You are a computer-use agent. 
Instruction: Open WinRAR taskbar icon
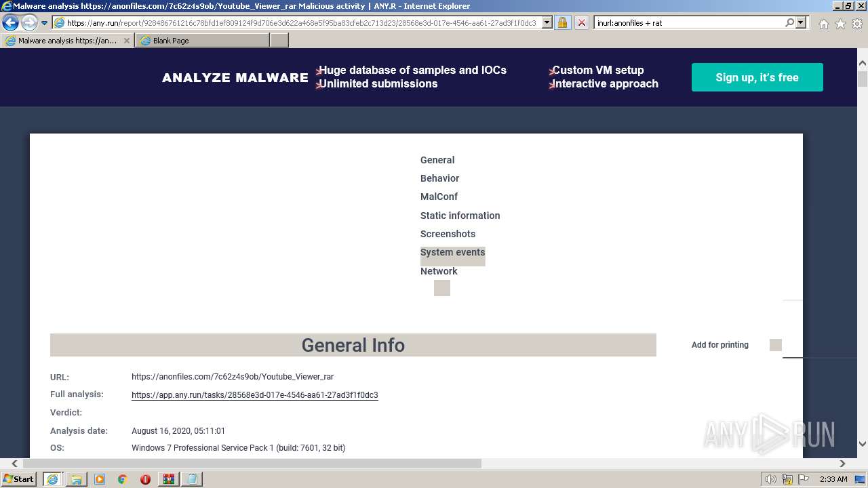point(168,479)
